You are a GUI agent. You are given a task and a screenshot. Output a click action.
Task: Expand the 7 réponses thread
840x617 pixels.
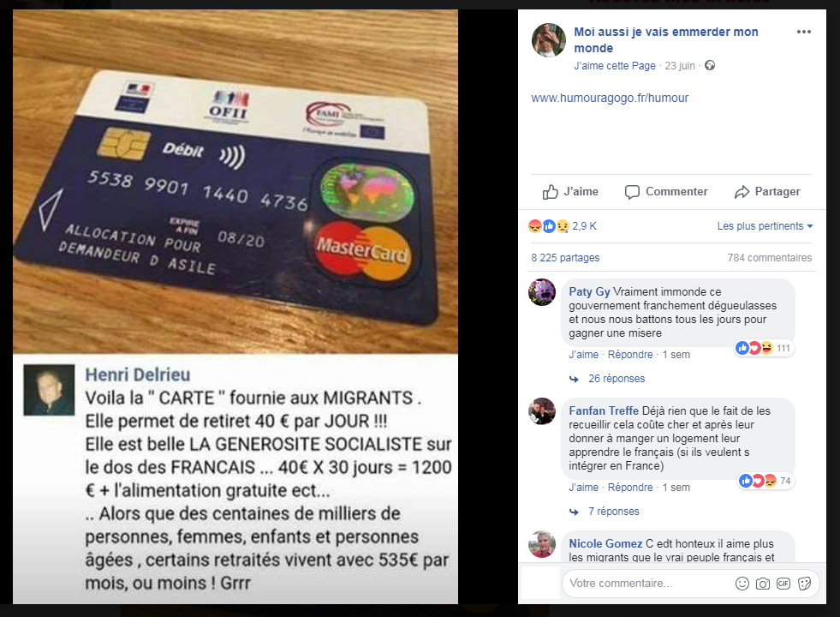(x=613, y=512)
